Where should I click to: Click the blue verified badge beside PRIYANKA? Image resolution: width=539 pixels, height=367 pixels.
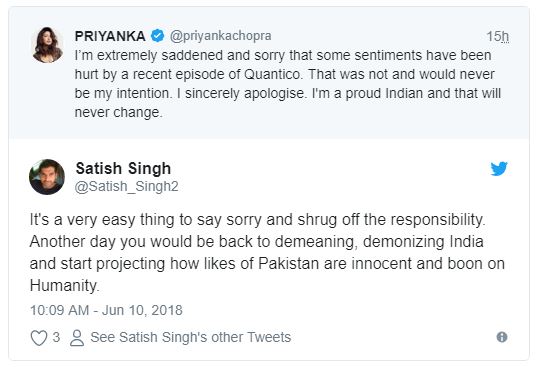157,36
